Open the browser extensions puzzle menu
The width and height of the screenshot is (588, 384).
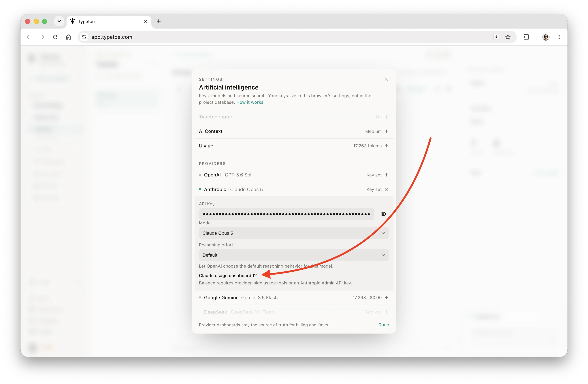[x=526, y=37]
